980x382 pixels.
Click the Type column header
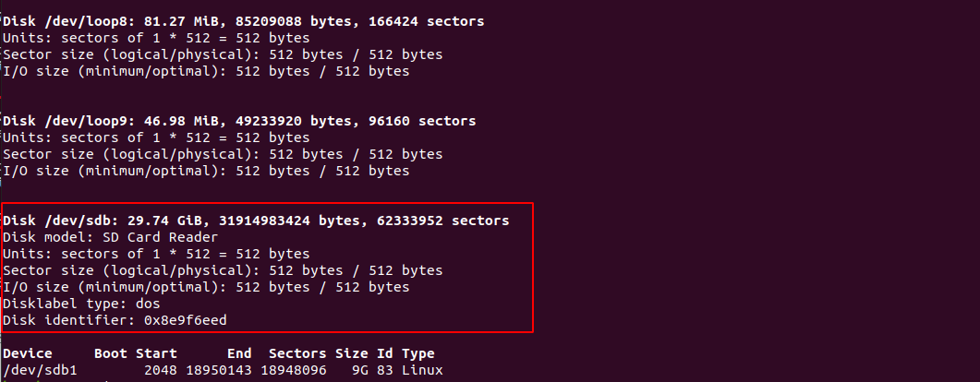418,354
